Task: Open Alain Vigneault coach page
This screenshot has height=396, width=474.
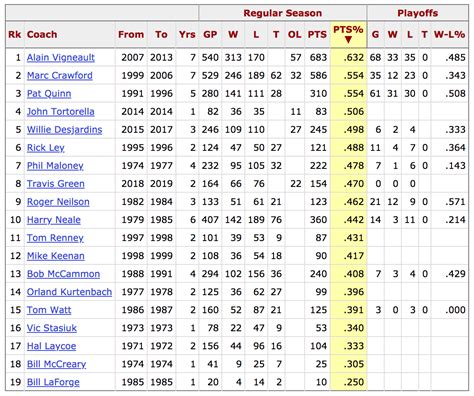Action: point(61,57)
